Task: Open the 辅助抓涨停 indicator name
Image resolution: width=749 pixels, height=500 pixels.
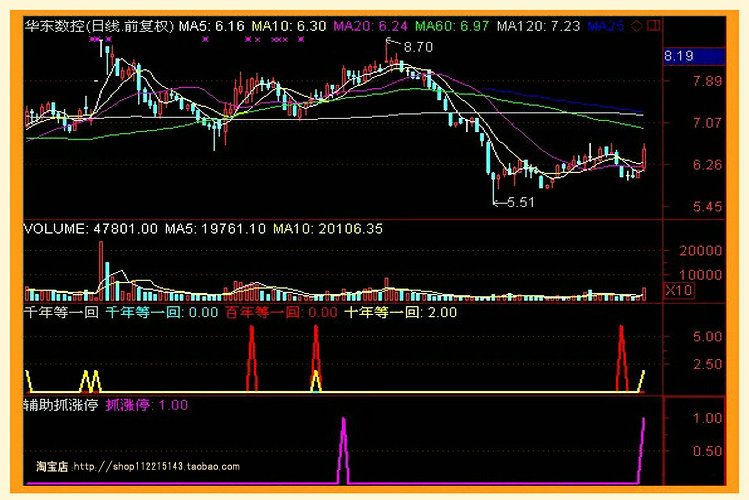Action: click(60, 405)
